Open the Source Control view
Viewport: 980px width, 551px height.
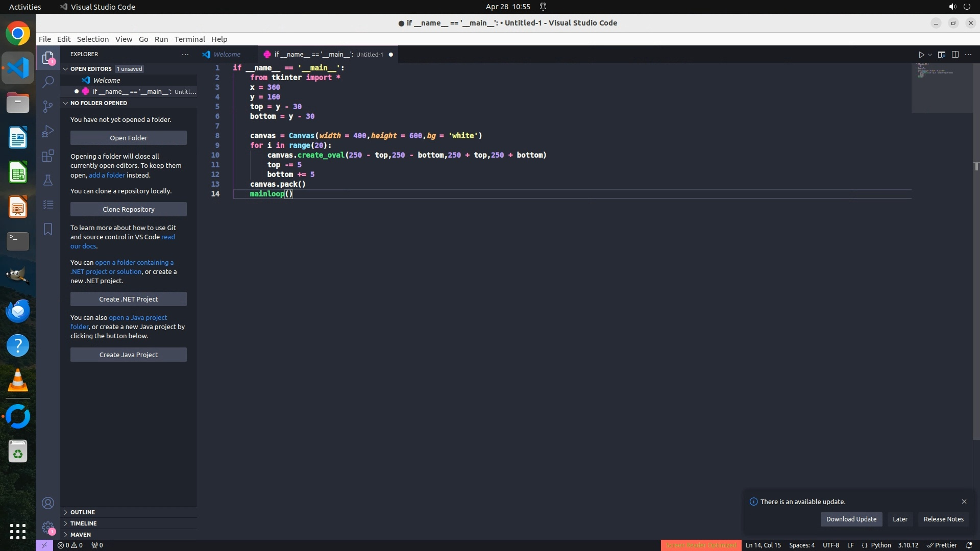point(48,106)
